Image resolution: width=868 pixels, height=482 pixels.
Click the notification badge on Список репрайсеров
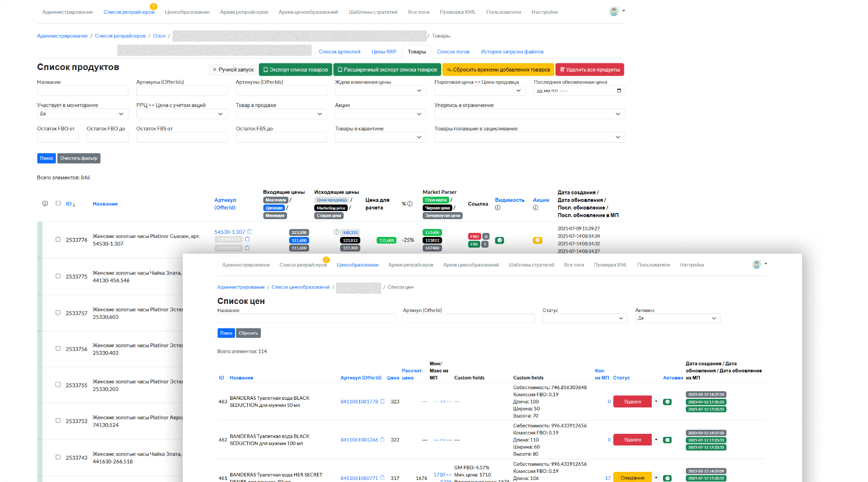click(x=153, y=7)
